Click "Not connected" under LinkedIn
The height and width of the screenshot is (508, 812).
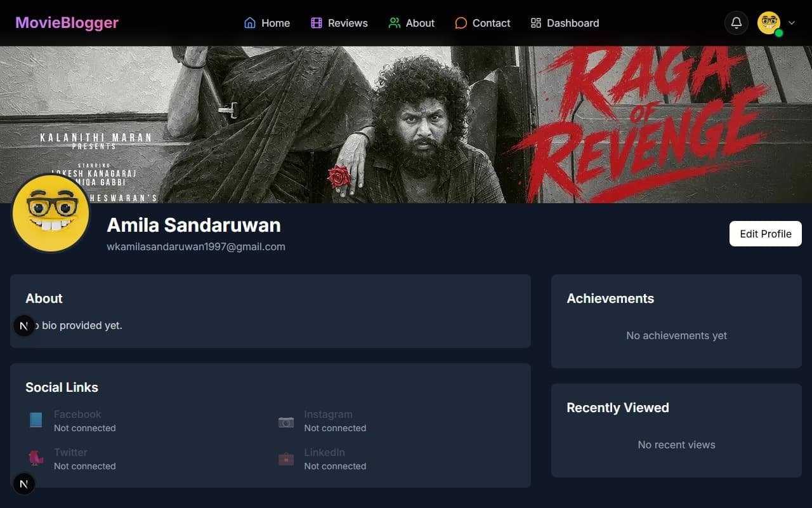[335, 466]
